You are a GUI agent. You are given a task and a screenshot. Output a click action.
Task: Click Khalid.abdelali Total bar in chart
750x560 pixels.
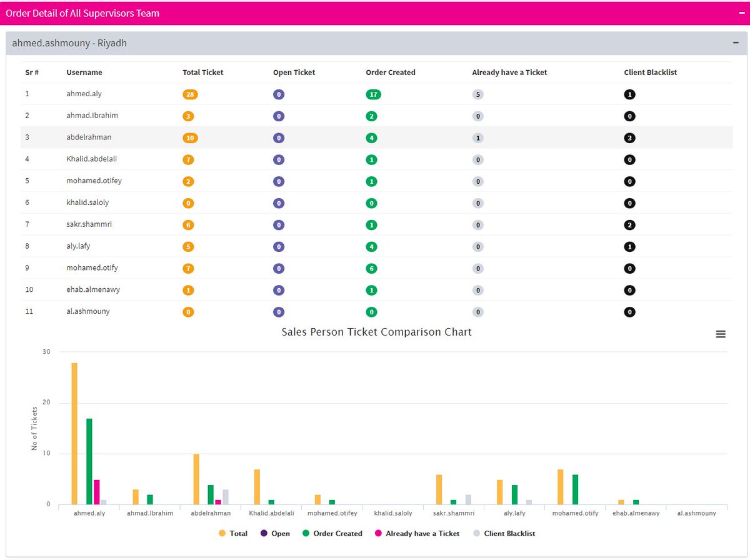(x=257, y=487)
